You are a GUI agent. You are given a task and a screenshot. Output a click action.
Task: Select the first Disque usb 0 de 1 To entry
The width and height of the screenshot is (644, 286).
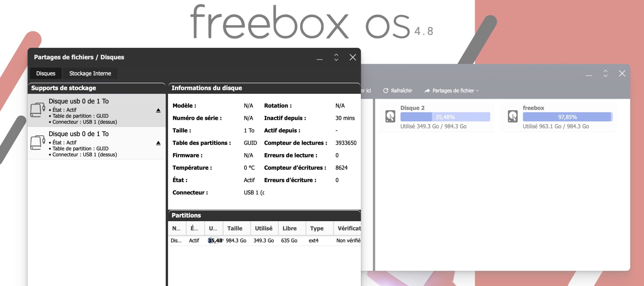tap(97, 110)
